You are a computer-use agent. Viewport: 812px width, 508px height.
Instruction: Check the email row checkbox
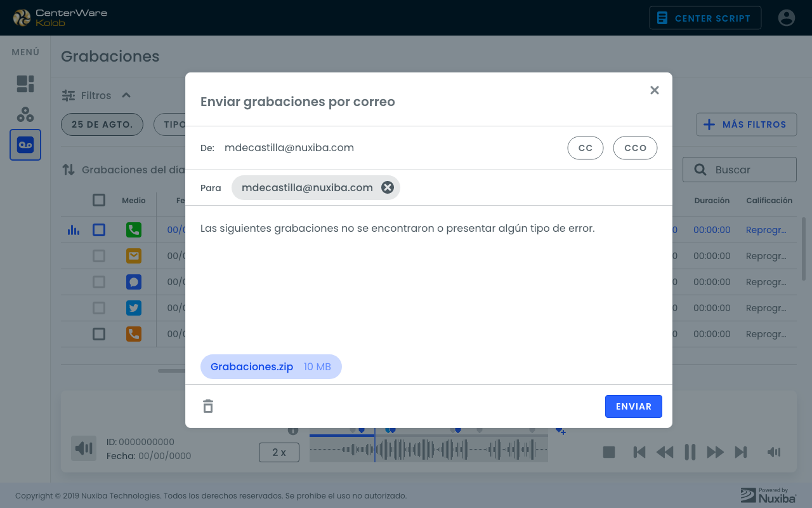pos(99,256)
